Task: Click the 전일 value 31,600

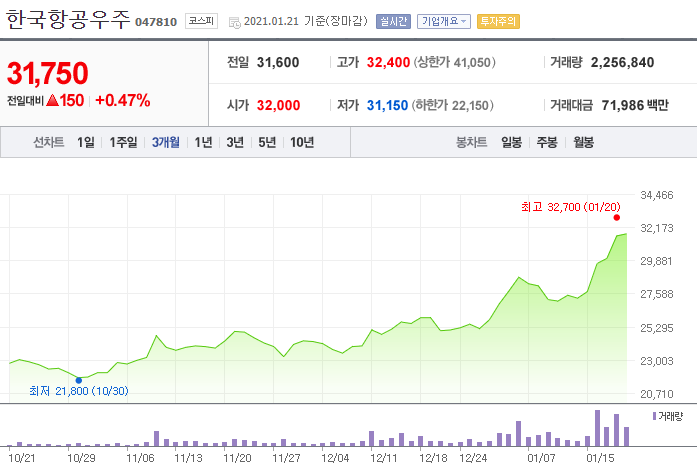Action: [x=278, y=62]
